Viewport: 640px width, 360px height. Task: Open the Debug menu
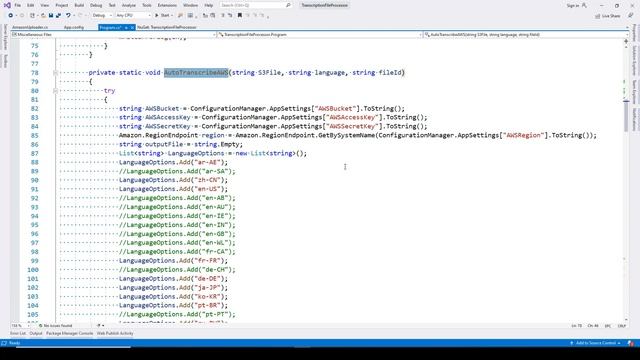click(96, 5)
